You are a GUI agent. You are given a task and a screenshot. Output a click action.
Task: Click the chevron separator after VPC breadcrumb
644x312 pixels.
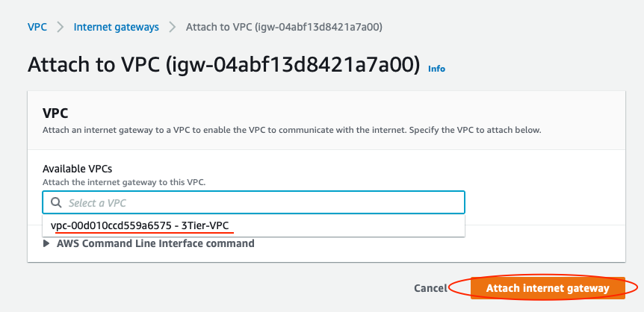click(61, 28)
